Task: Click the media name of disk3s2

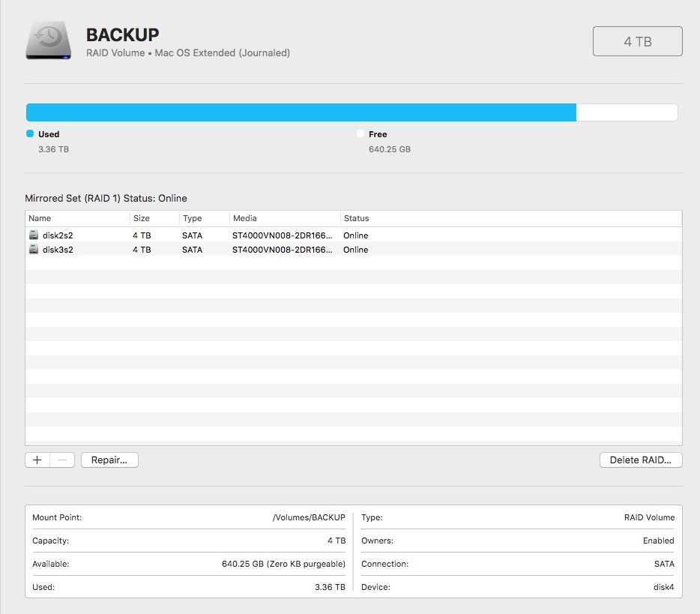Action: tap(282, 250)
